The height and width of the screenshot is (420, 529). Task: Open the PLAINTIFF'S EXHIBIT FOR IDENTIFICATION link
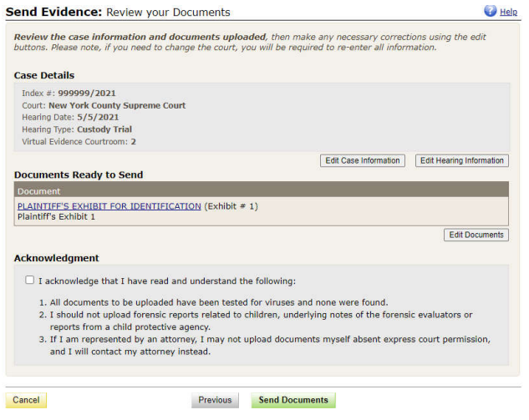109,206
